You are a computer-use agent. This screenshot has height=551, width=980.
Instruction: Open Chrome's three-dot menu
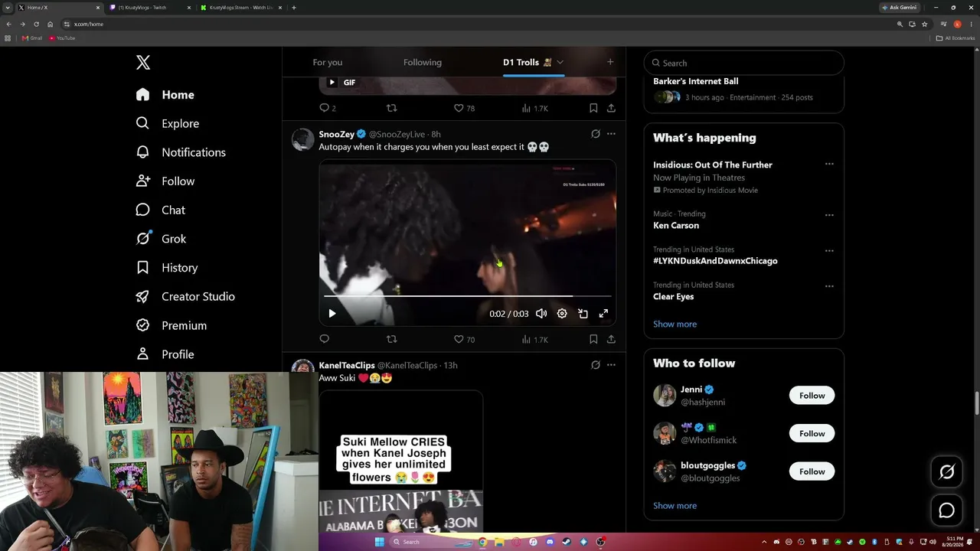pos(972,24)
